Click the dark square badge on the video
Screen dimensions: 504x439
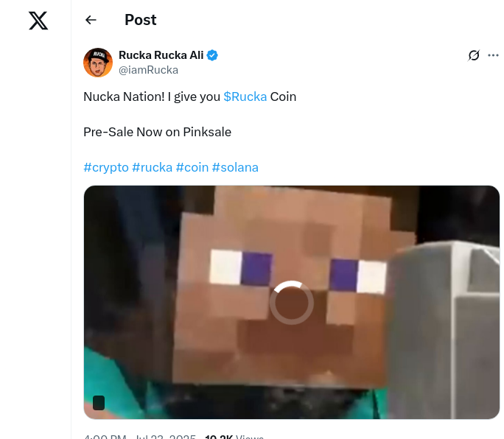coord(99,403)
